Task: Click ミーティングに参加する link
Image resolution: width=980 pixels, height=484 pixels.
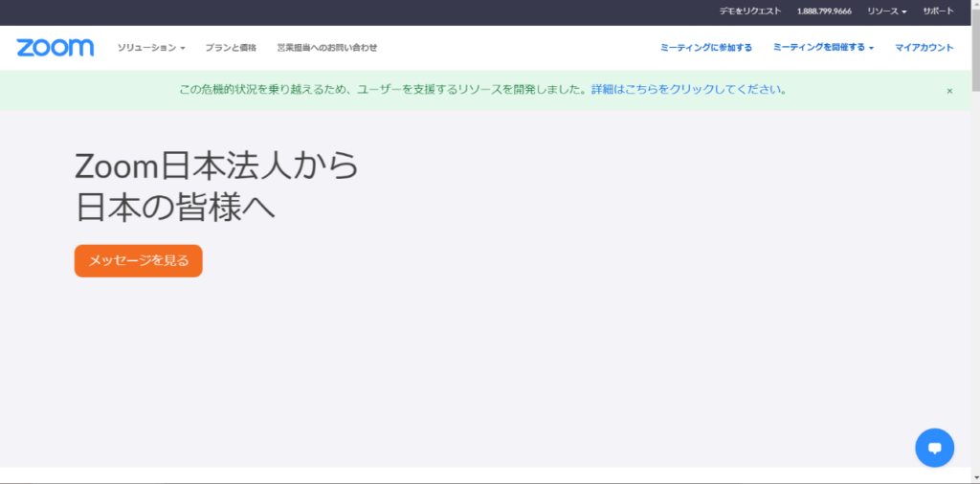Action: click(x=706, y=48)
